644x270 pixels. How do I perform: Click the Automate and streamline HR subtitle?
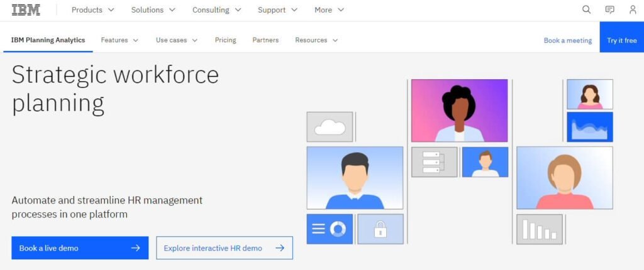[x=107, y=207]
